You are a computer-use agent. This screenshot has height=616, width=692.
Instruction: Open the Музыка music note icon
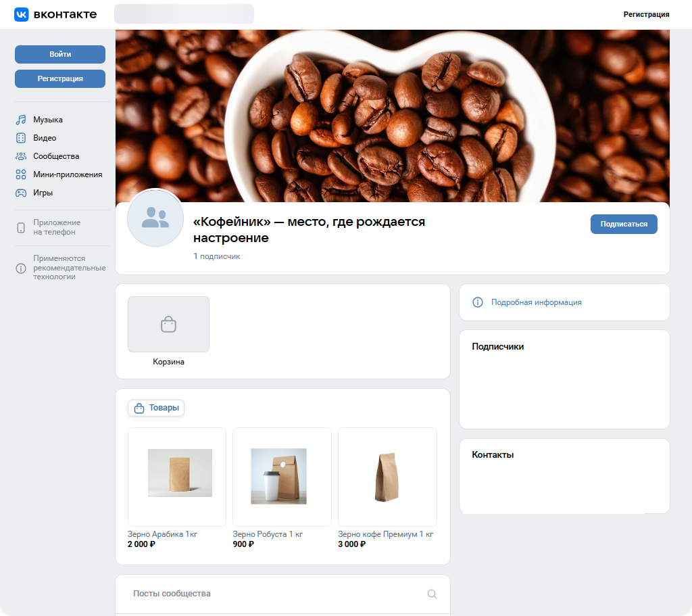pyautogui.click(x=21, y=120)
